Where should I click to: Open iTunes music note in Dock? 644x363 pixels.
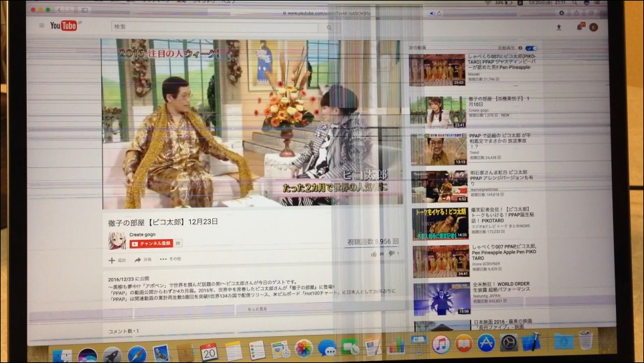pos(440,344)
